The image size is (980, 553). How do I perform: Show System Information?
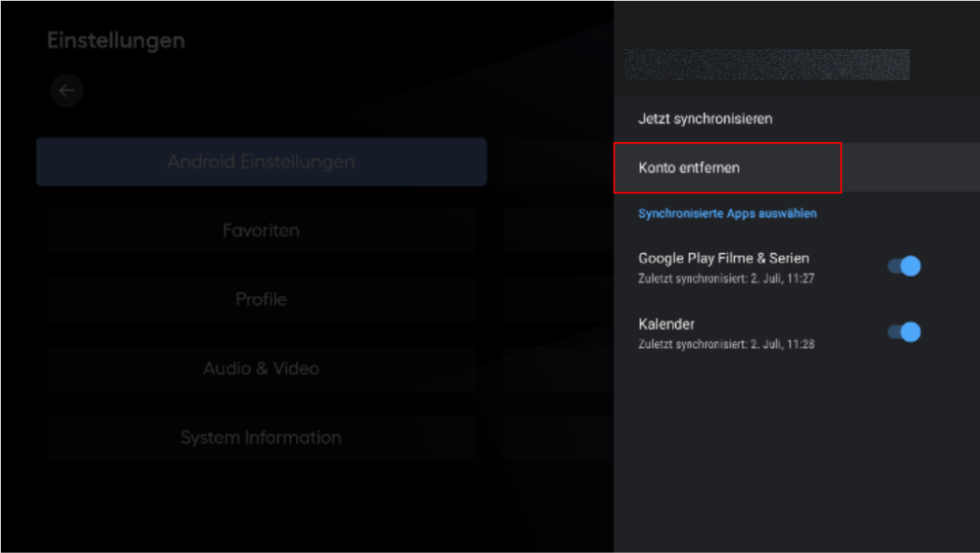(x=261, y=437)
